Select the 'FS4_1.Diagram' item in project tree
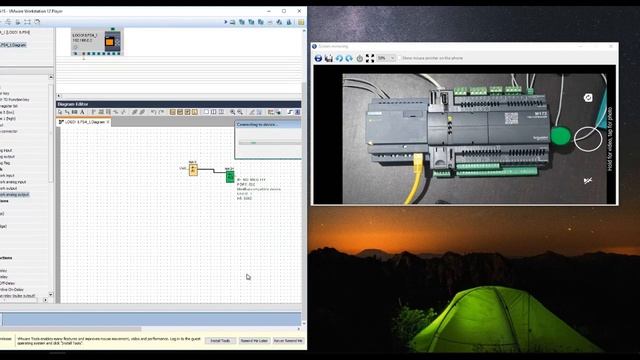The image size is (640, 360). [13, 45]
